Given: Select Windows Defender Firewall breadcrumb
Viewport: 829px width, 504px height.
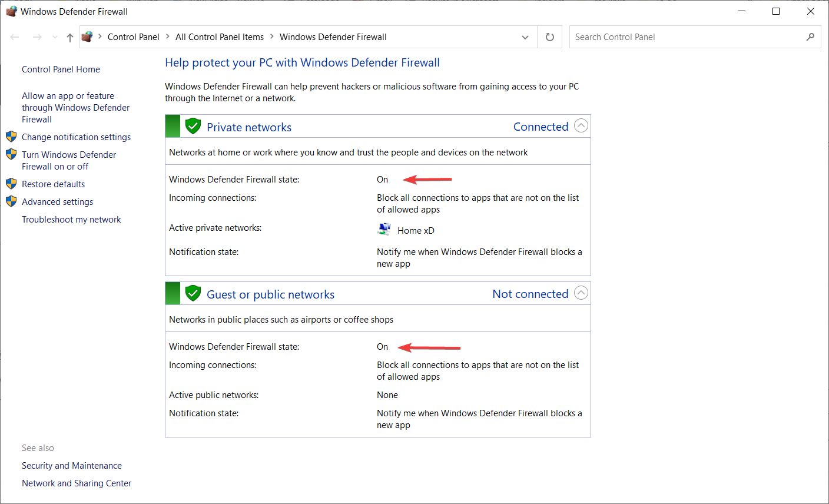Looking at the screenshot, I should 333,37.
